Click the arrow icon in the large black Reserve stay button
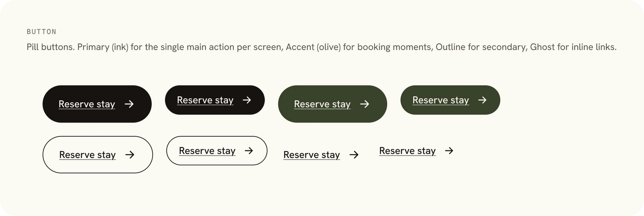The height and width of the screenshot is (216, 644). pyautogui.click(x=129, y=104)
